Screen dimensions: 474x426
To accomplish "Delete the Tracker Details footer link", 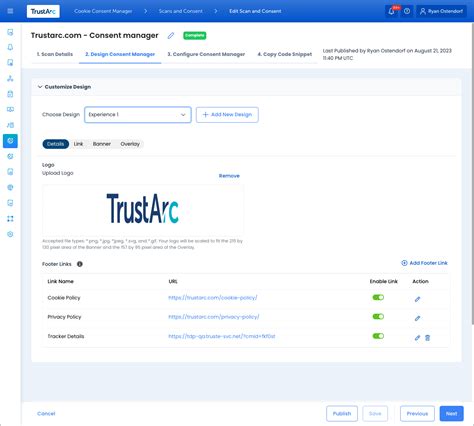I will pos(427,338).
